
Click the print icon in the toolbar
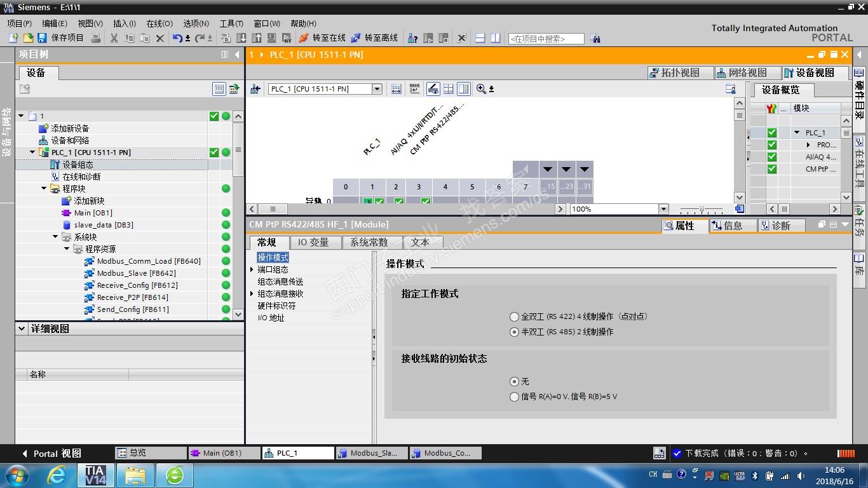pyautogui.click(x=96, y=38)
